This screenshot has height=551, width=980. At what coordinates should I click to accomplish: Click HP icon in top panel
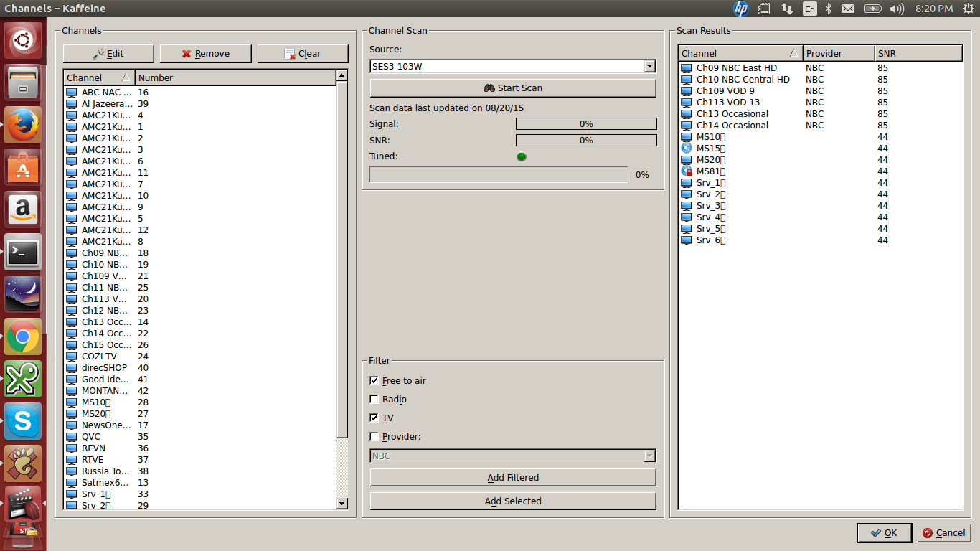741,9
